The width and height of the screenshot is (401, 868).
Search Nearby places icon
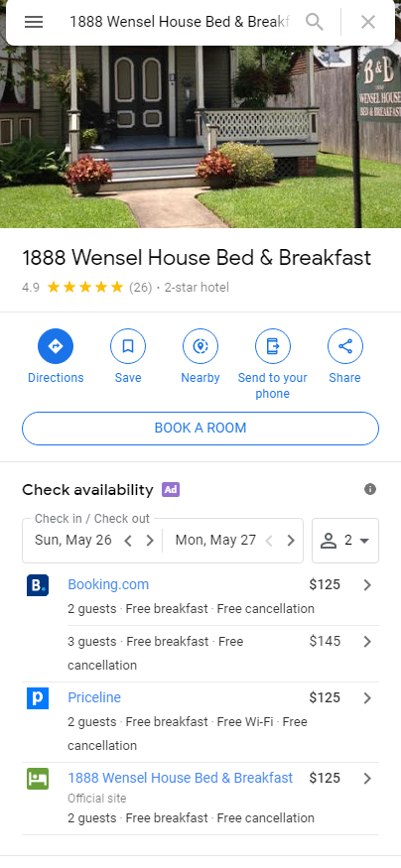[200, 346]
